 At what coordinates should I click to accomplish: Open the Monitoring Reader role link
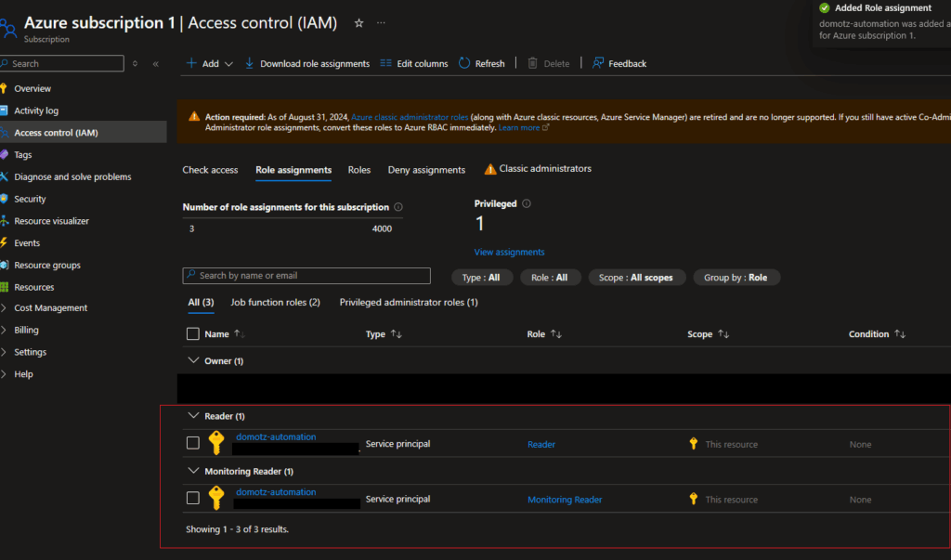(565, 500)
